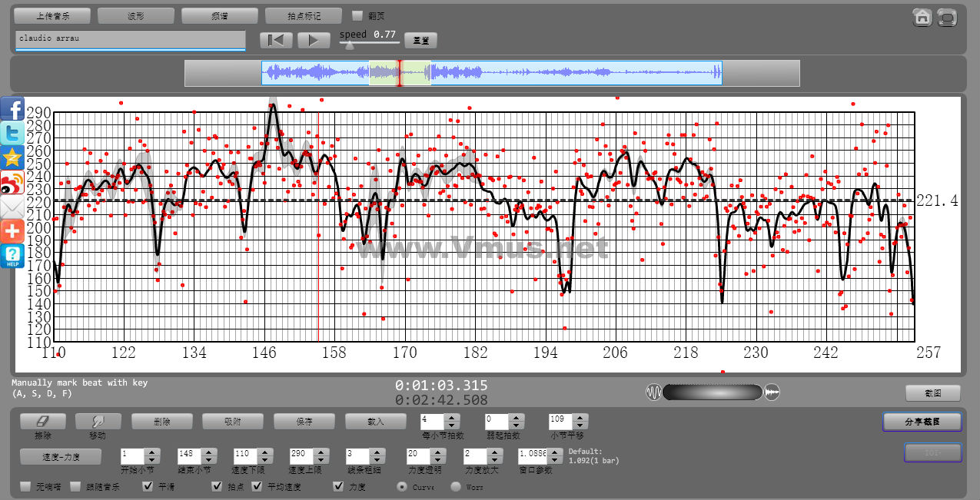Image resolution: width=980 pixels, height=500 pixels.
Task: Click the Facebook share icon
Action: coord(12,109)
